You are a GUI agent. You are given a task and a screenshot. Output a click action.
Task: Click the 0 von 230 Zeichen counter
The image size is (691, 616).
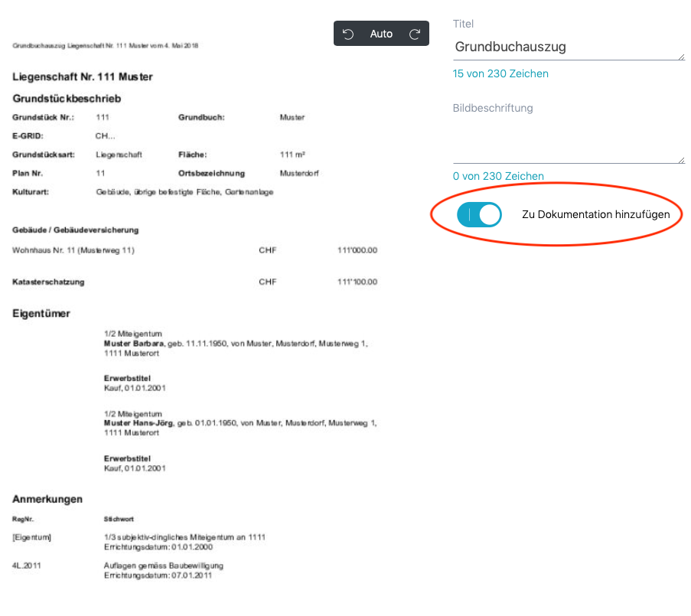[498, 176]
